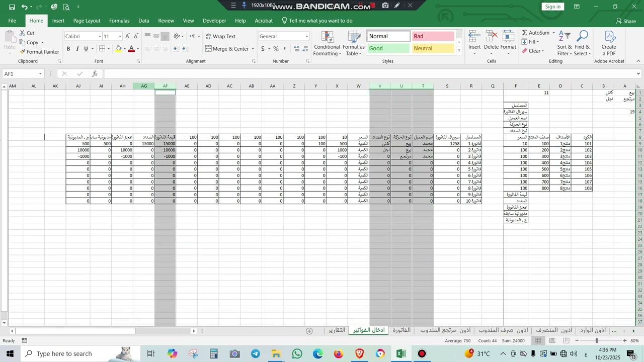644x362 pixels.
Task: Open WhatsApp from the taskbar
Action: click(297, 353)
